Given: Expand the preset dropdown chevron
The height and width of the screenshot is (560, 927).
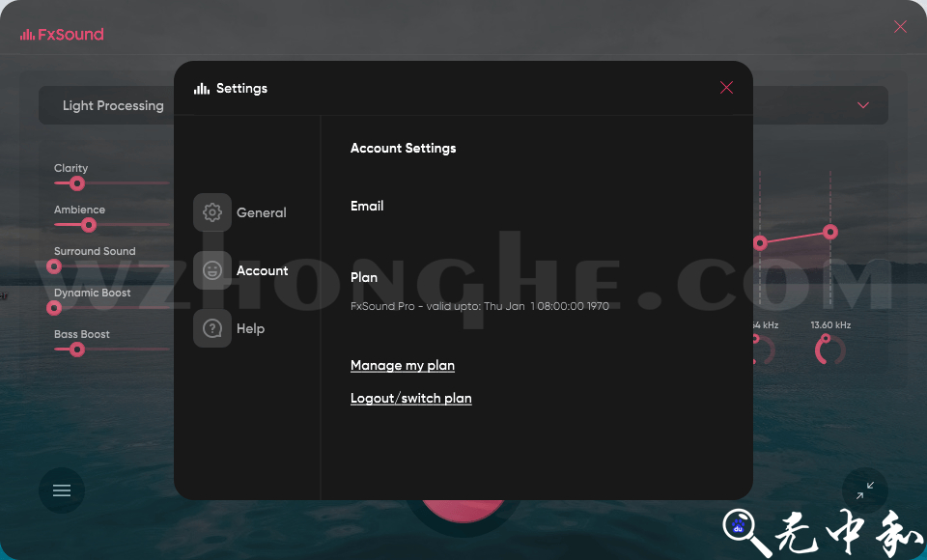Looking at the screenshot, I should point(862,105).
